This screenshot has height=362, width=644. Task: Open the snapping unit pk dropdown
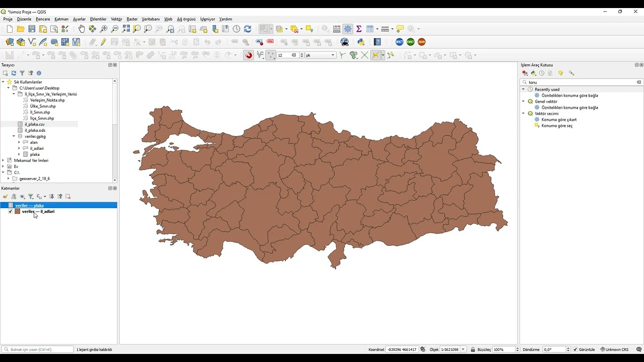(320, 55)
